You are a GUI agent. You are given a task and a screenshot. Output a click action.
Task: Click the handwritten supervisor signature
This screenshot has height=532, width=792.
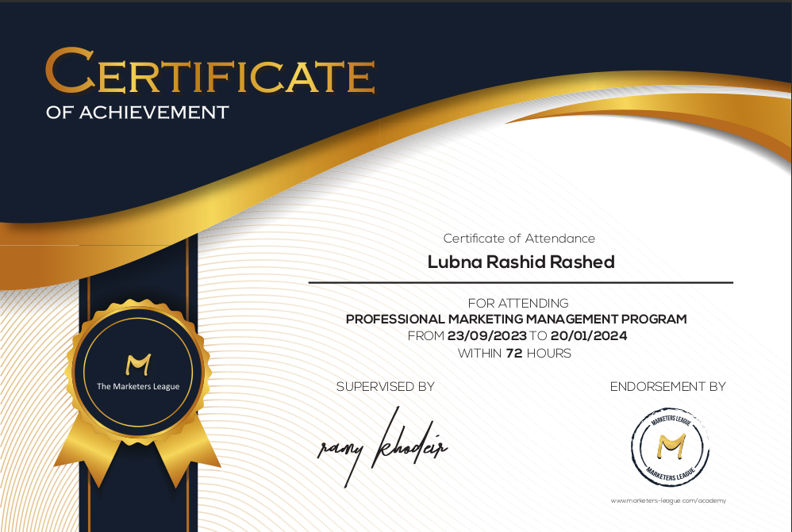[x=383, y=448]
